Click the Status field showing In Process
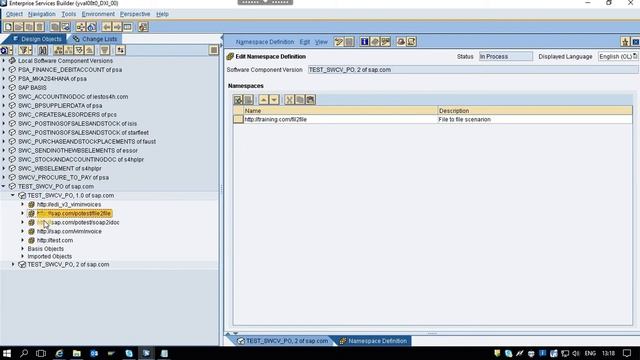Screen dimensions: 640x360 point(505,56)
